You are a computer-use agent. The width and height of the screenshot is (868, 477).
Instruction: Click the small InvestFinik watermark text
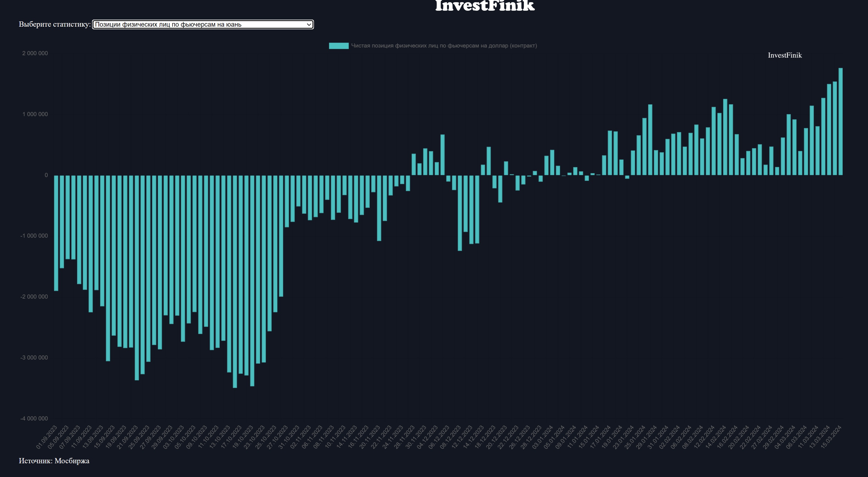point(785,55)
